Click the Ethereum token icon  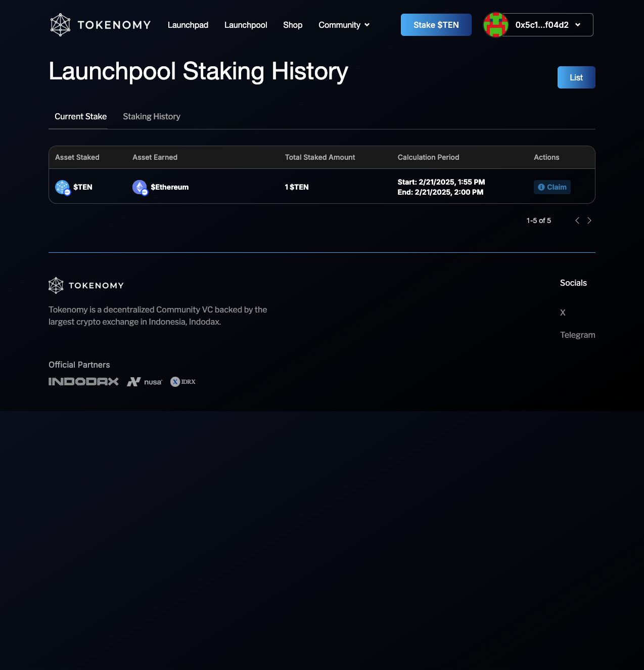click(140, 187)
